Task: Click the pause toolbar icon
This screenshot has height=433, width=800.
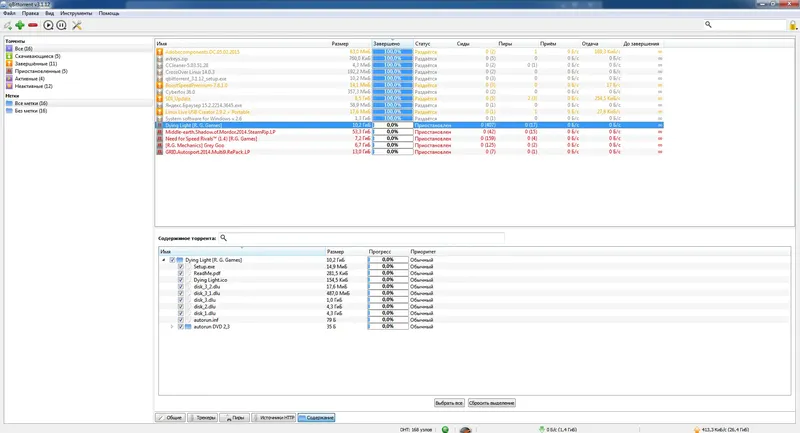Action: click(62, 25)
